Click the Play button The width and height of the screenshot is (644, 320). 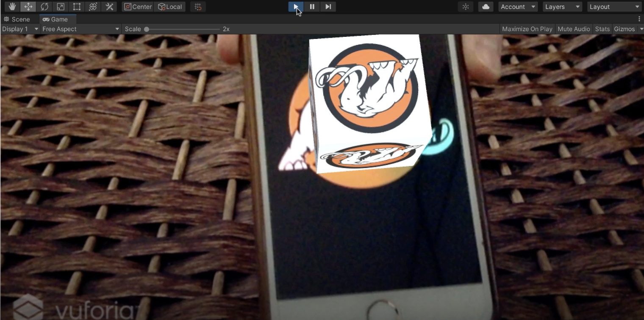(296, 7)
